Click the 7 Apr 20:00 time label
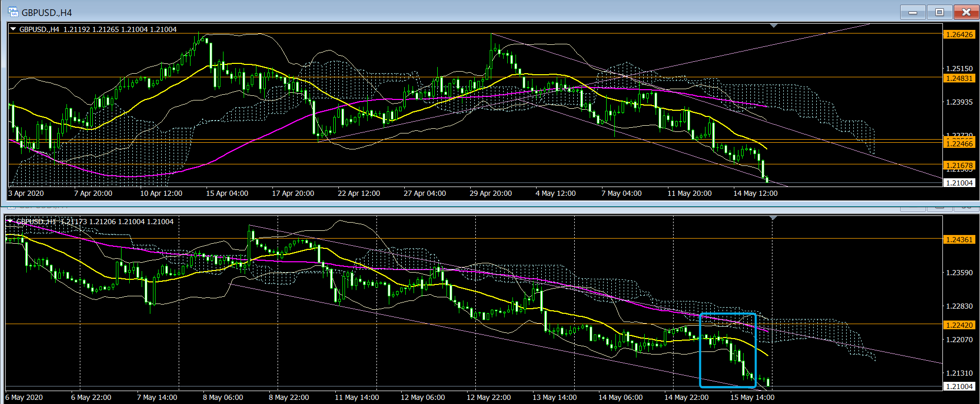The height and width of the screenshot is (404, 980). pos(93,193)
